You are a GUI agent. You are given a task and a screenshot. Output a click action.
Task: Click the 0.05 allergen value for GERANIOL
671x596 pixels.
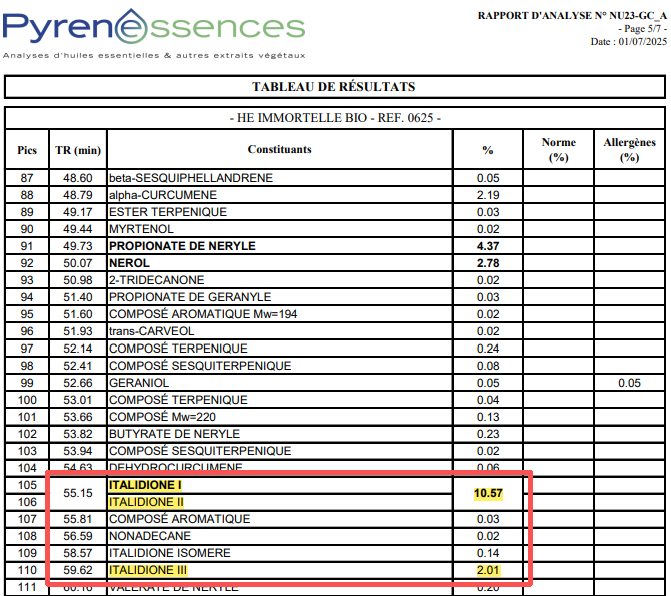coord(629,383)
